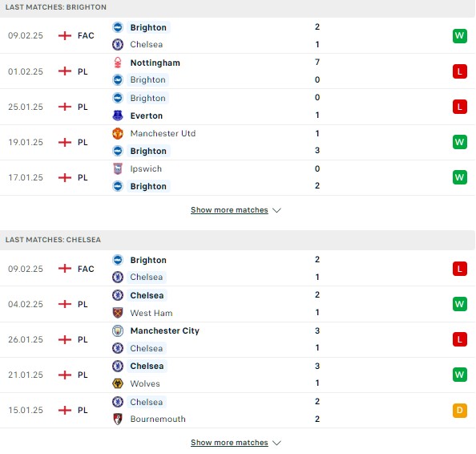Click the Everton club crest icon
The image size is (476, 454).
coord(118,116)
